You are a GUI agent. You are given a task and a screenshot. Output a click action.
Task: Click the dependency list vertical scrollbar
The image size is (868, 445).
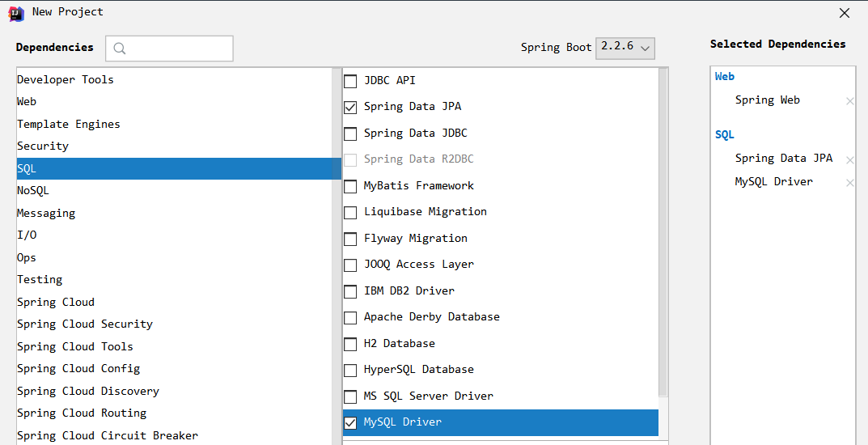(663, 232)
